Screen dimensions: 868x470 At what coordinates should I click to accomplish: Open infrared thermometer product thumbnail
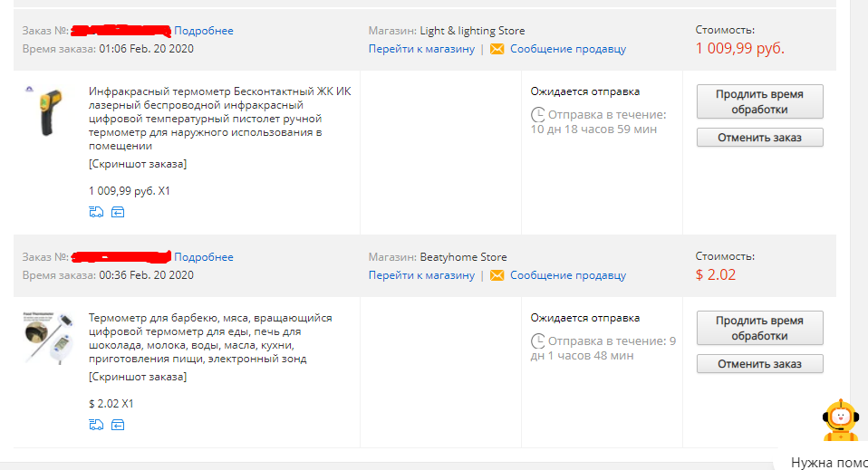(x=45, y=110)
